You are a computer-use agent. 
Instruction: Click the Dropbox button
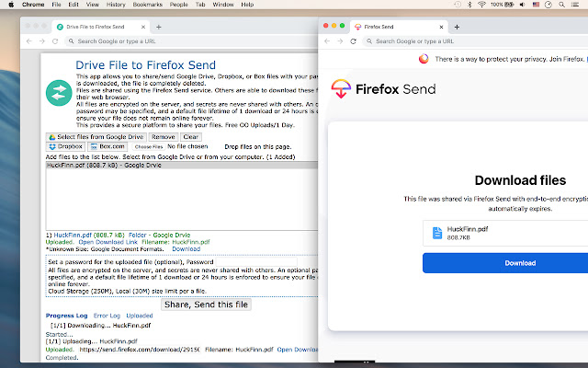click(x=65, y=147)
